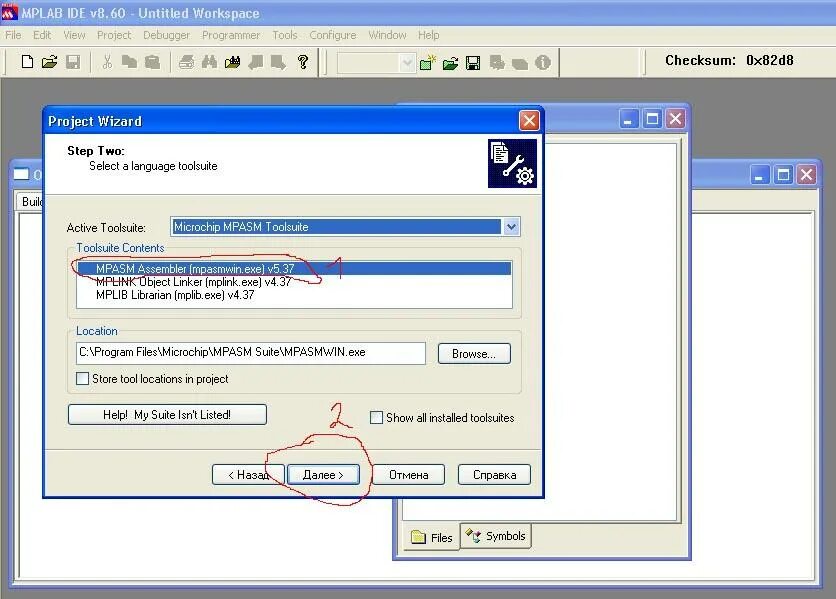Select the Build tab in Output window

(31, 202)
